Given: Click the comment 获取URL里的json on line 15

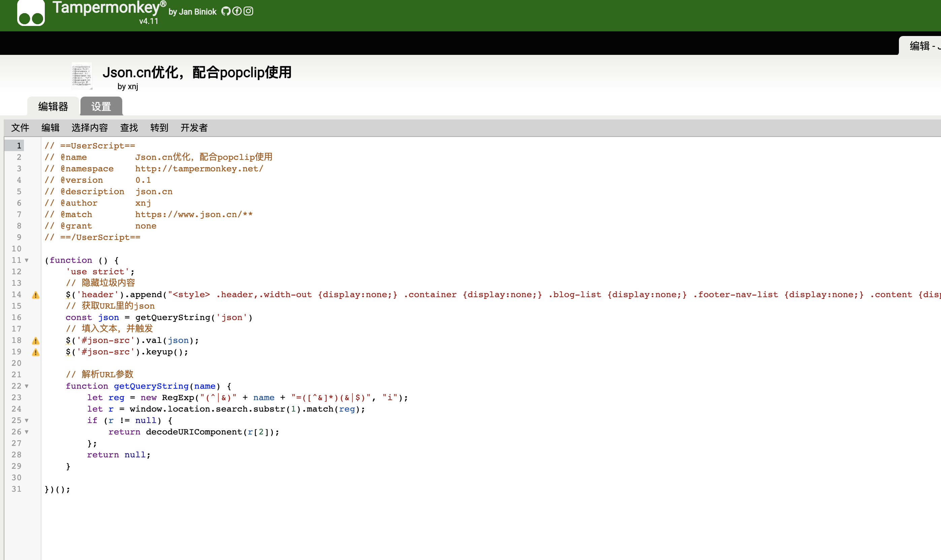Looking at the screenshot, I should 110,306.
